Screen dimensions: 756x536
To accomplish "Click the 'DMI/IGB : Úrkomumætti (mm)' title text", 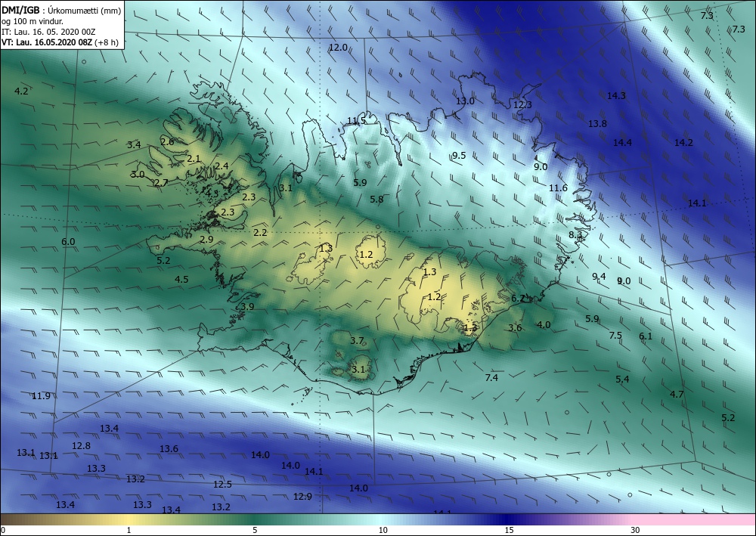I will tap(61, 10).
